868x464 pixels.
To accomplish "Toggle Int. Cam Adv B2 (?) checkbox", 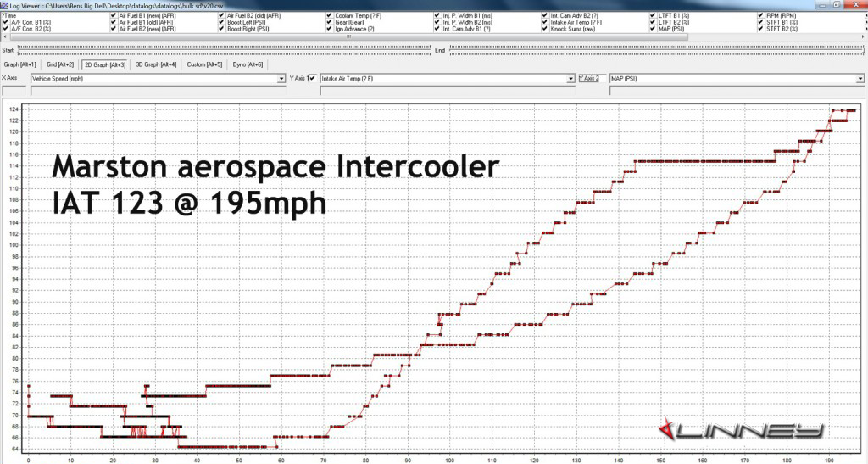I will tap(545, 16).
